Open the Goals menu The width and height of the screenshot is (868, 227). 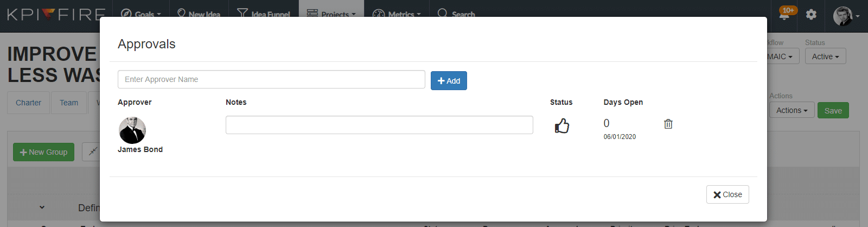point(141,15)
